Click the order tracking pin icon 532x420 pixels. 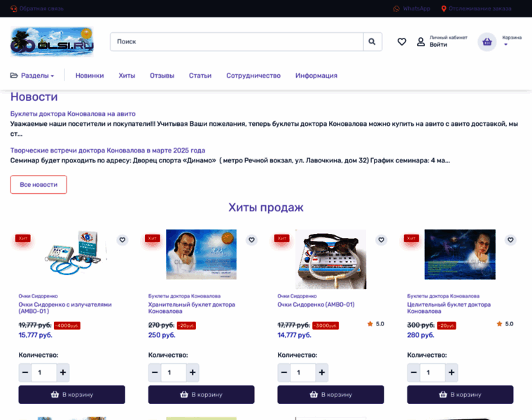[443, 8]
